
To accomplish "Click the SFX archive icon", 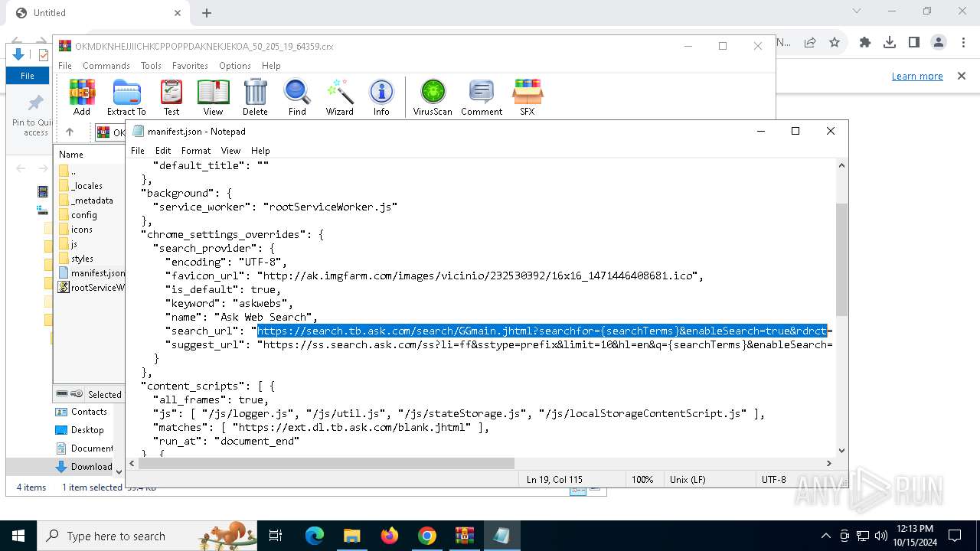I will tap(528, 97).
